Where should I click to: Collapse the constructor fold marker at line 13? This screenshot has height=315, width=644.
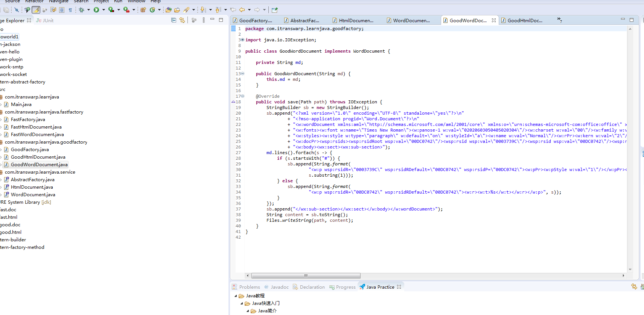click(x=243, y=74)
